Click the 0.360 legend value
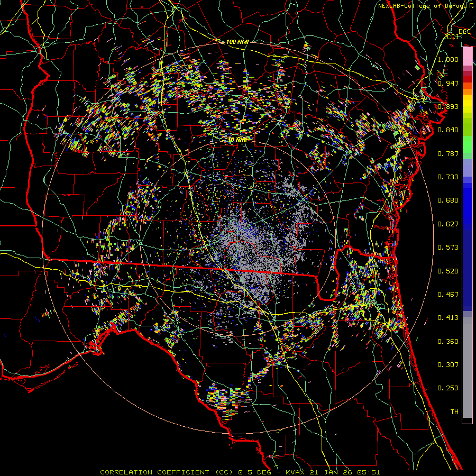 pyautogui.click(x=448, y=342)
